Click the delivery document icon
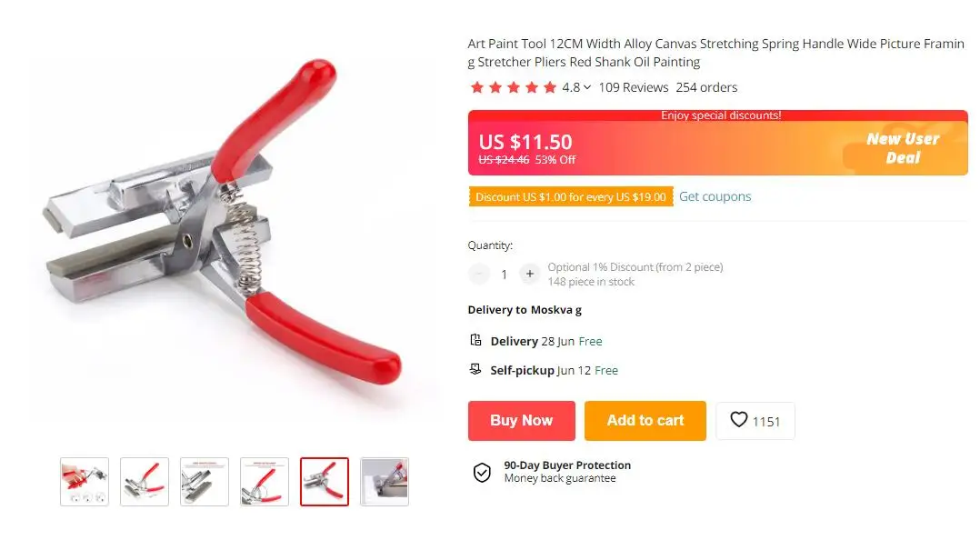This screenshot has width=980, height=550. [475, 340]
